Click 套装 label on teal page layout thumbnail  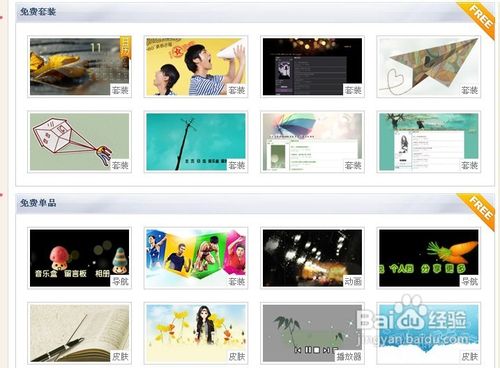[469, 165]
